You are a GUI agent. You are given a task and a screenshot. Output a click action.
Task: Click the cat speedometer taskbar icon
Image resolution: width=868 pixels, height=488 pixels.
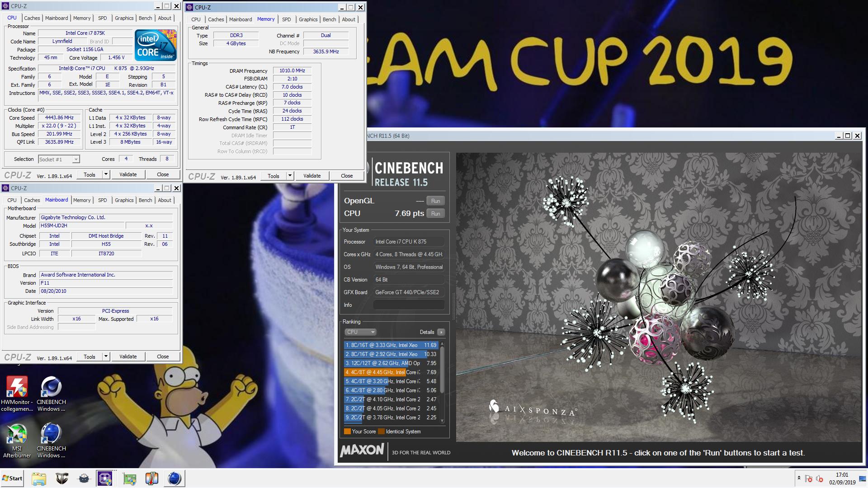tap(84, 478)
